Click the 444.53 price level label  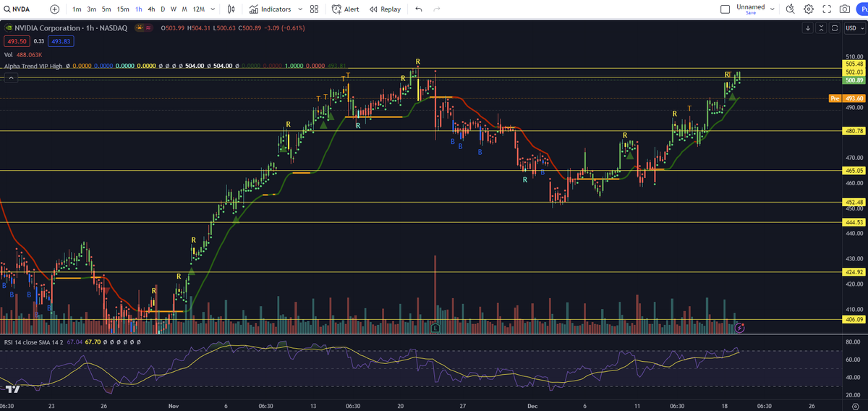854,222
